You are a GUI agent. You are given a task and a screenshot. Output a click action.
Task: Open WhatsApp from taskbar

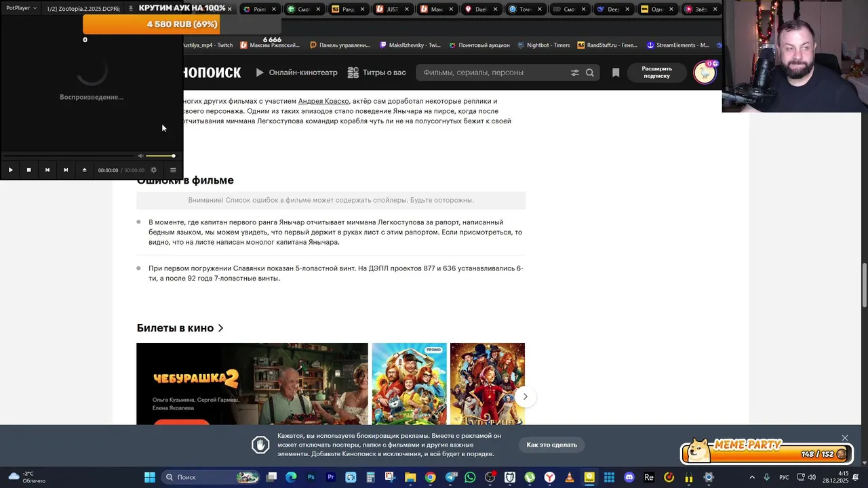click(470, 477)
